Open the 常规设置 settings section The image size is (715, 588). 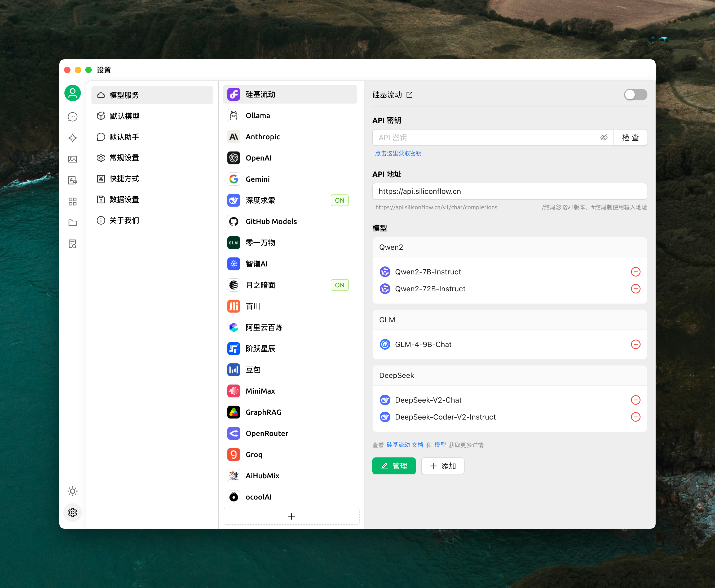click(x=152, y=158)
